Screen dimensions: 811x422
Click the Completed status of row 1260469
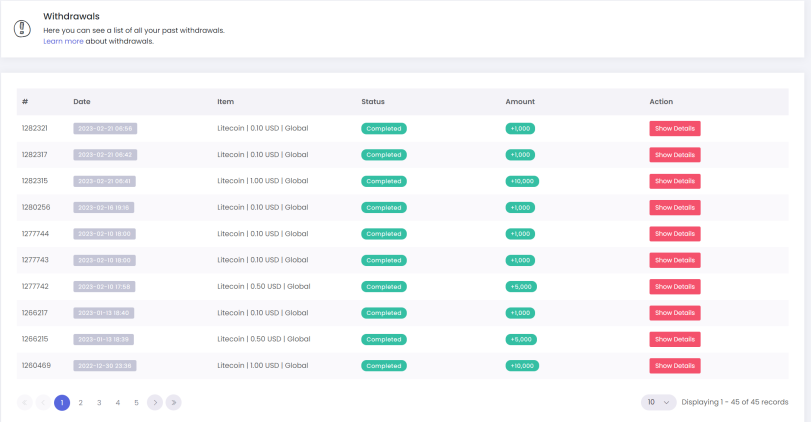tap(384, 366)
